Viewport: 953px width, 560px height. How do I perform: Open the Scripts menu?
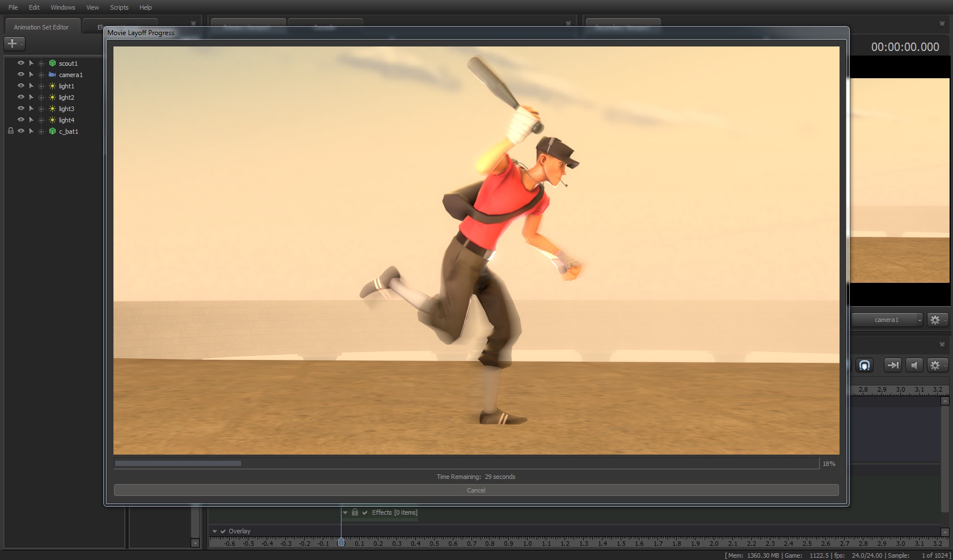[119, 7]
